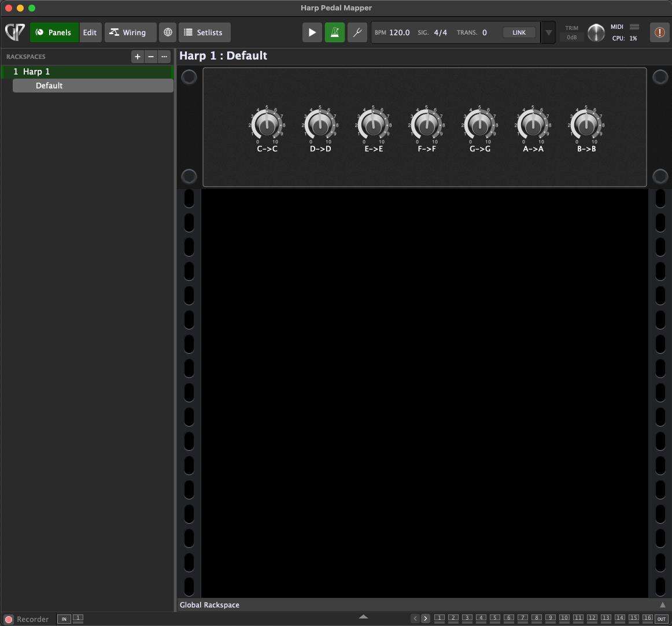Enter panel Edit mode
The height and width of the screenshot is (626, 672).
point(90,32)
